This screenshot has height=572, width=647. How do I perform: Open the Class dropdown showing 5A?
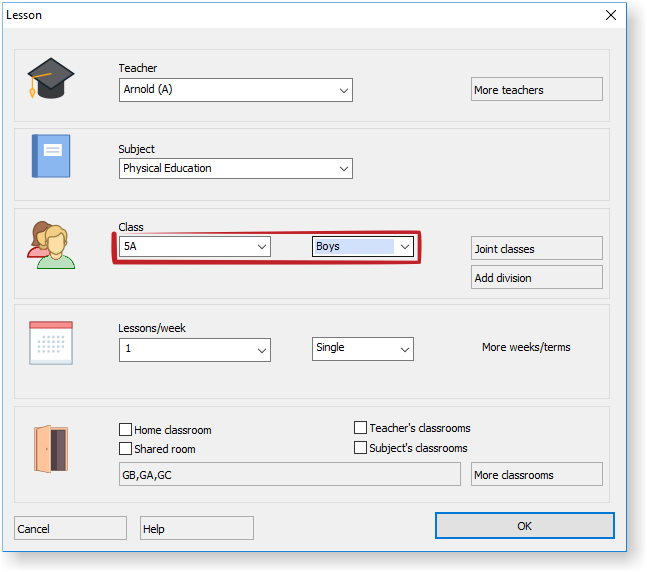coord(194,246)
